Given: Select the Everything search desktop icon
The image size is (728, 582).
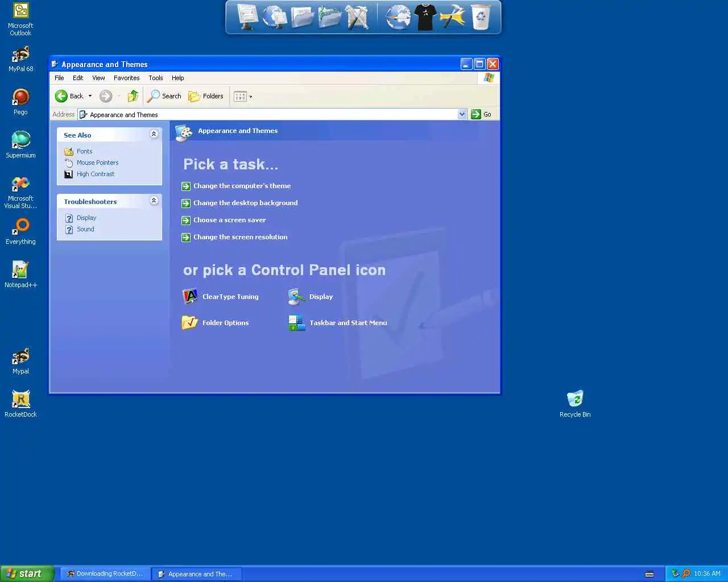Looking at the screenshot, I should pyautogui.click(x=20, y=231).
